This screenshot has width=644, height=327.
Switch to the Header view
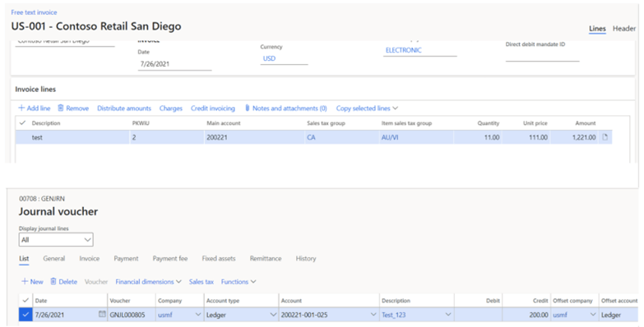pyautogui.click(x=624, y=28)
